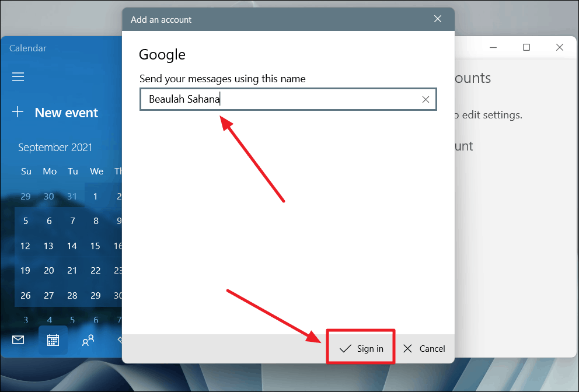Image resolution: width=579 pixels, height=392 pixels.
Task: Close the background accounts window
Action: [x=559, y=47]
